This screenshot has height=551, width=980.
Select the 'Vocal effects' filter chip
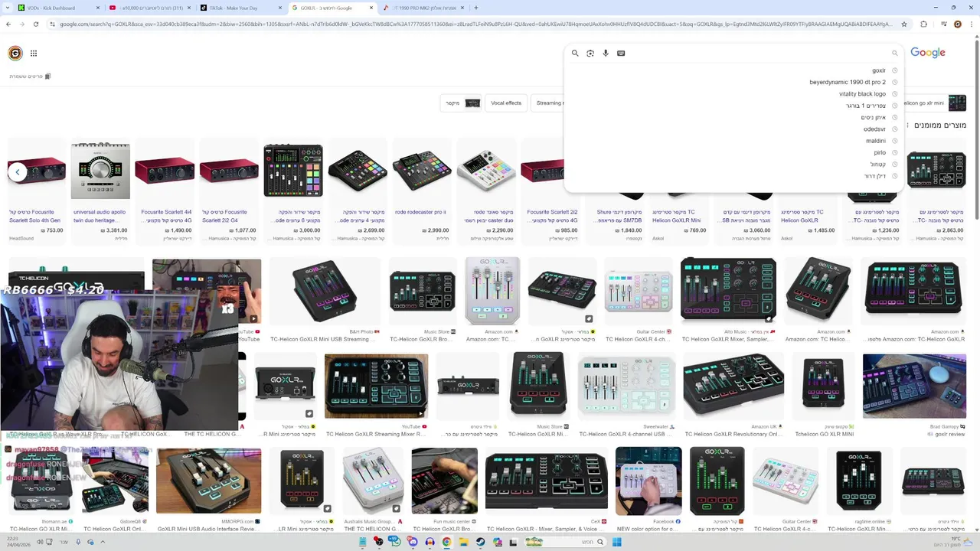click(x=506, y=103)
